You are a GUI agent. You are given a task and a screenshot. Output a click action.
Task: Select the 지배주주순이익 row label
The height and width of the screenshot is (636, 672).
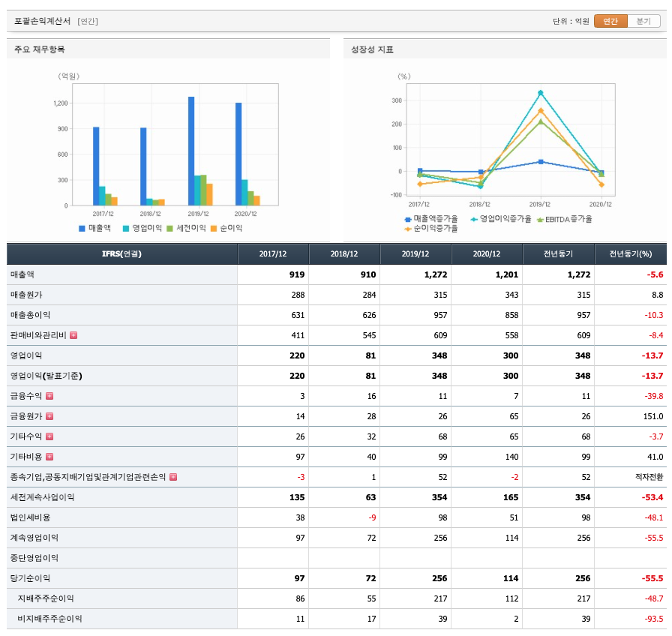click(x=46, y=598)
